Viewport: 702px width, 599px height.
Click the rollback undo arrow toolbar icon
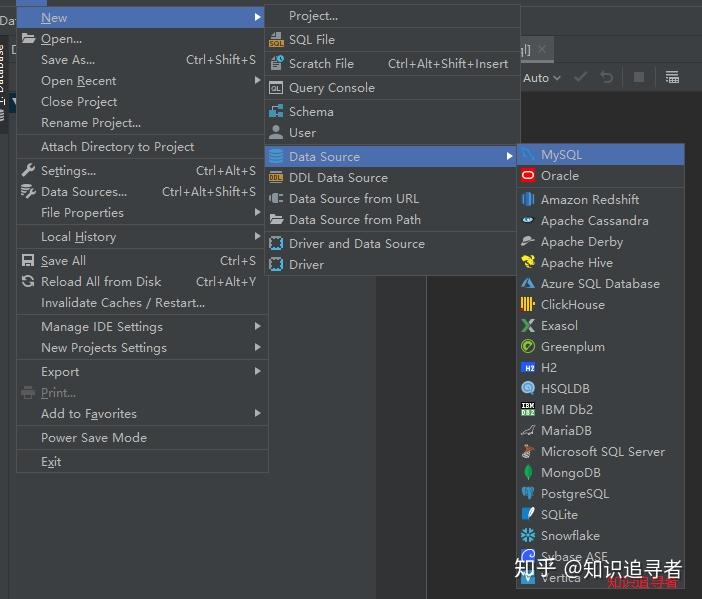tap(607, 77)
